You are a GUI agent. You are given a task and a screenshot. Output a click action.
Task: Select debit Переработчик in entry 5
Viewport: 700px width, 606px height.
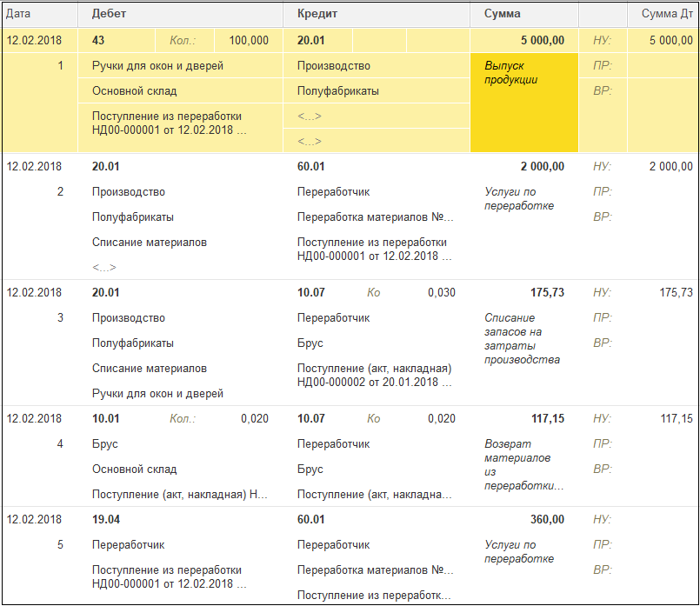tap(128, 545)
